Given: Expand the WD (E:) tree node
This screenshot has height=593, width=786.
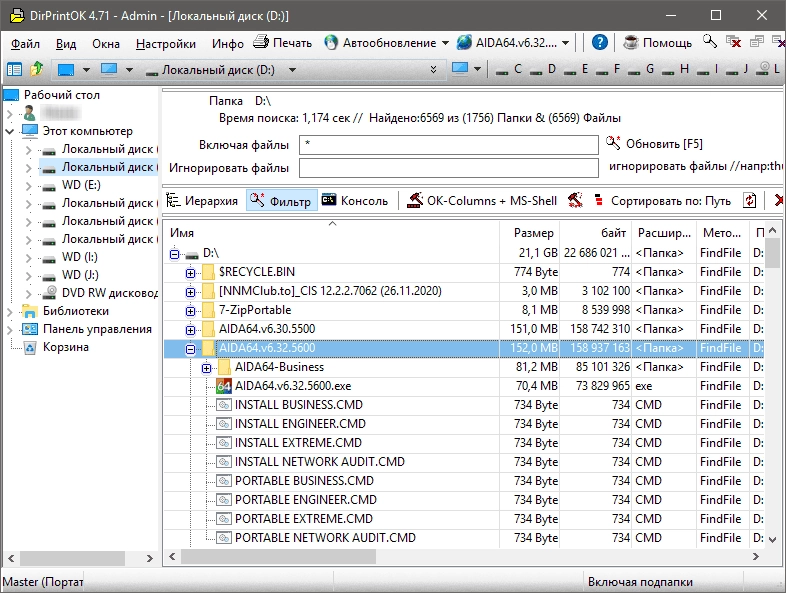Looking at the screenshot, I should click(x=29, y=185).
